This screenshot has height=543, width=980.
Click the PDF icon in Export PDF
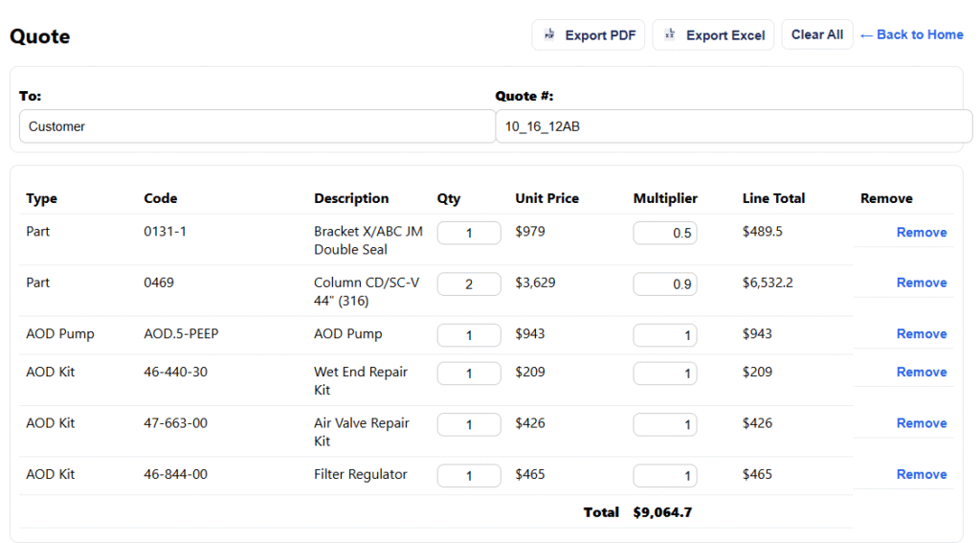[549, 35]
